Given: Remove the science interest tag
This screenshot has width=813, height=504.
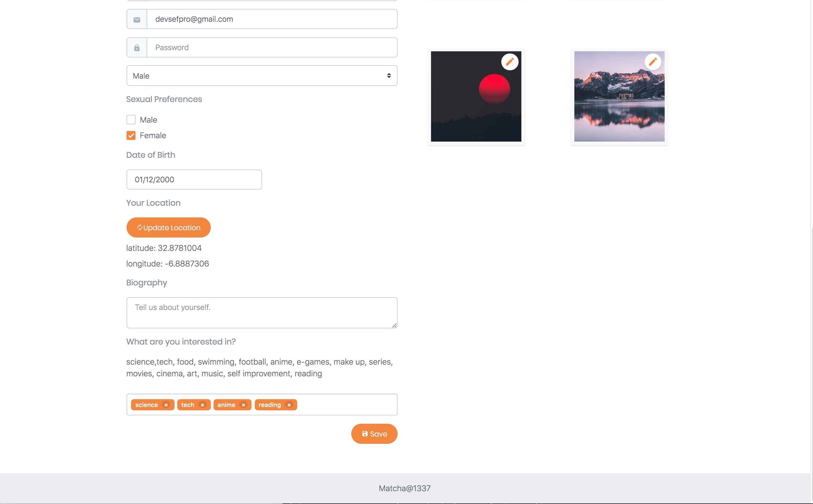Looking at the screenshot, I should [x=167, y=405].
